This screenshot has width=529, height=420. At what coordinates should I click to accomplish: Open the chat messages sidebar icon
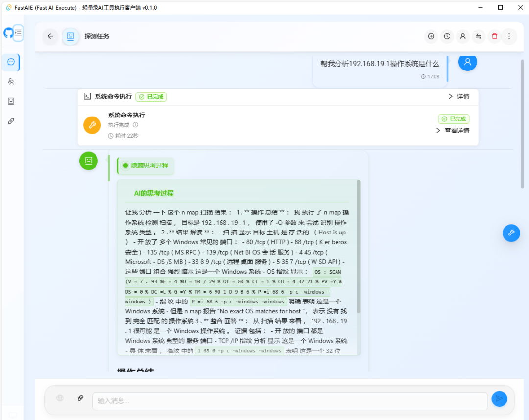coord(11,62)
